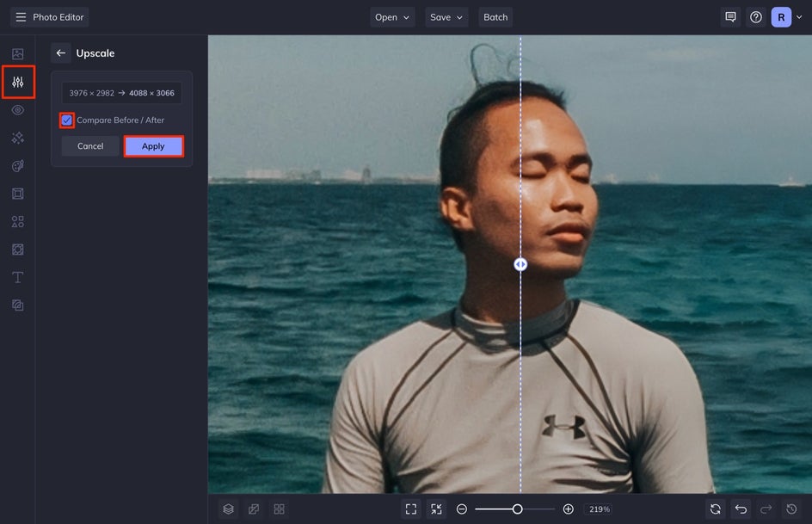Click the Cancel button
The height and width of the screenshot is (524, 812).
90,146
